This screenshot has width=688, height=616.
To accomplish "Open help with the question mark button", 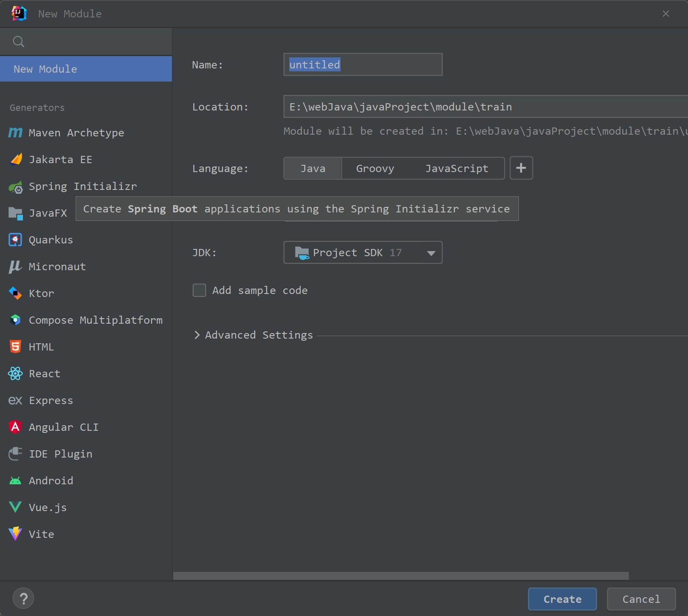I will (23, 599).
